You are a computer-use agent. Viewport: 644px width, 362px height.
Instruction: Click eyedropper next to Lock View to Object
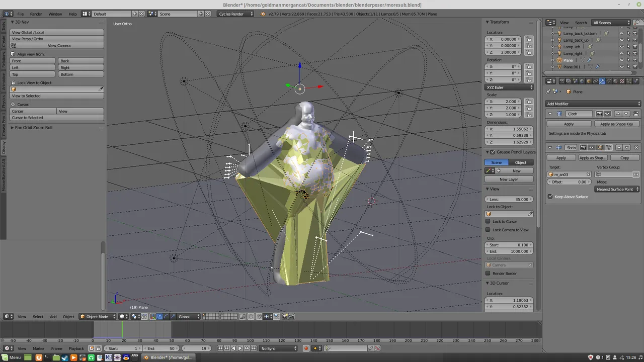point(101,89)
